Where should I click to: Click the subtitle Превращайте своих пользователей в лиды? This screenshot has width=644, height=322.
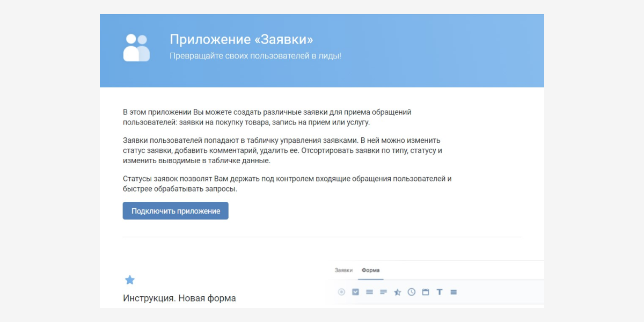(255, 56)
